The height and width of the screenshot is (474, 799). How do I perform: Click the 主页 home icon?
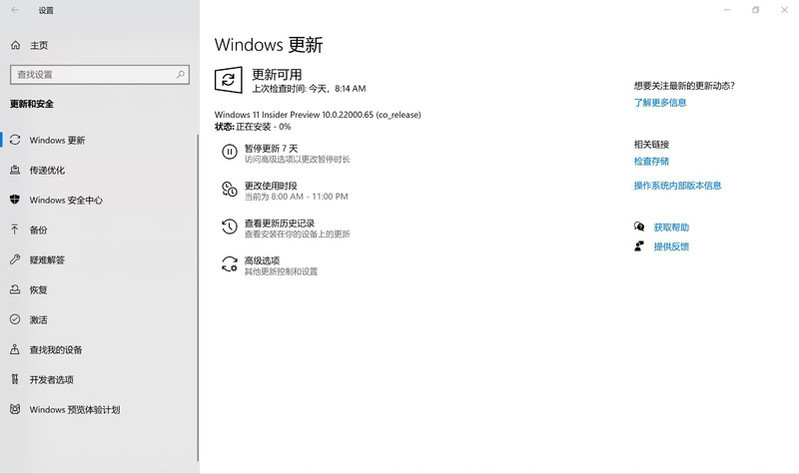coord(15,46)
